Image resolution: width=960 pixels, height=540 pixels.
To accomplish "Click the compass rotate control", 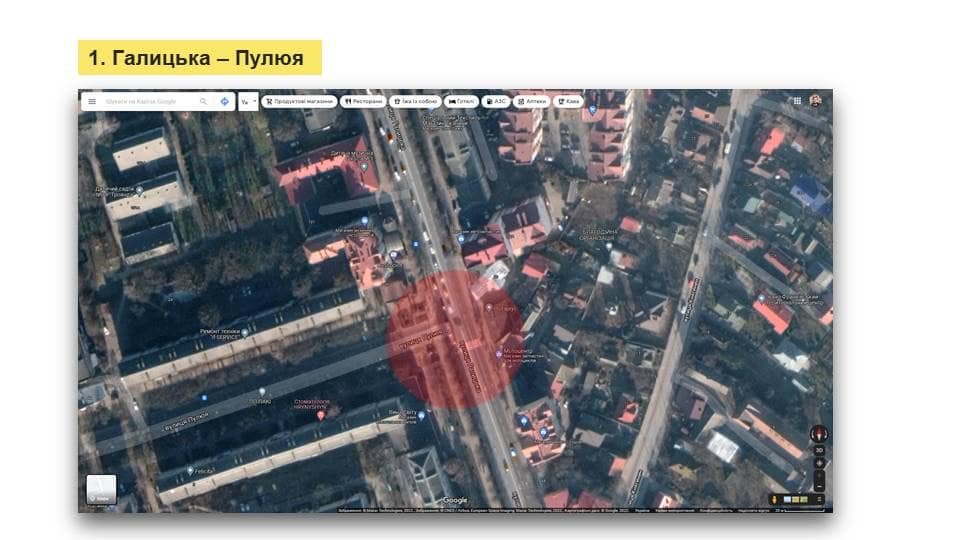I will [819, 434].
